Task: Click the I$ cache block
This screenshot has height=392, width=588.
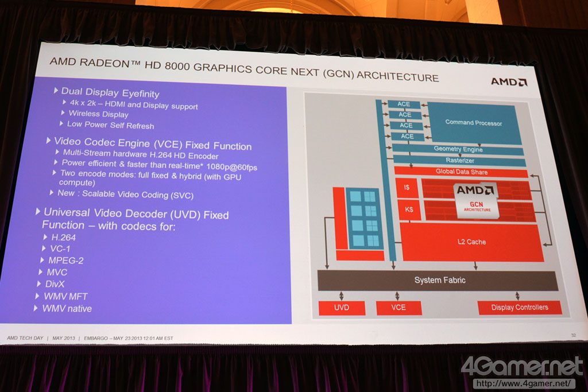Action: [408, 188]
